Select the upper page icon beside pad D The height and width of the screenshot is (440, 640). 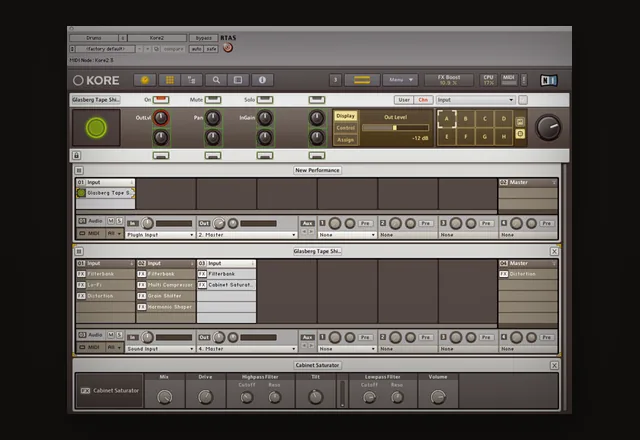click(520, 122)
